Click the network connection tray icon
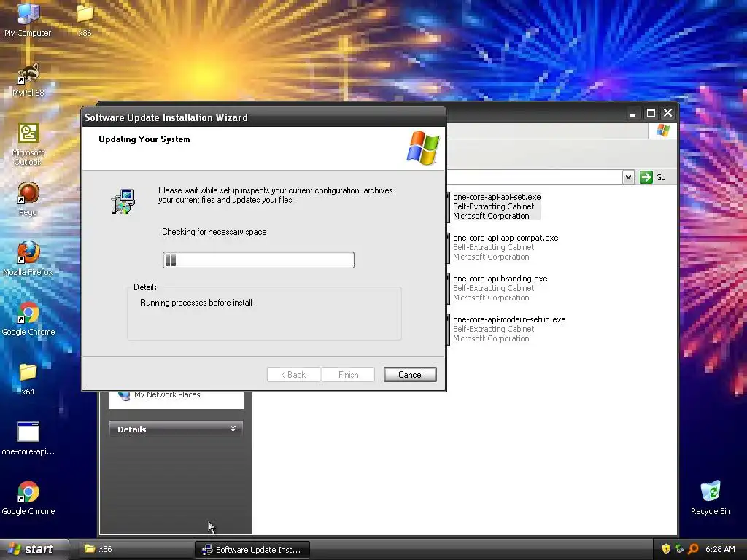The height and width of the screenshot is (560, 747). (x=679, y=549)
